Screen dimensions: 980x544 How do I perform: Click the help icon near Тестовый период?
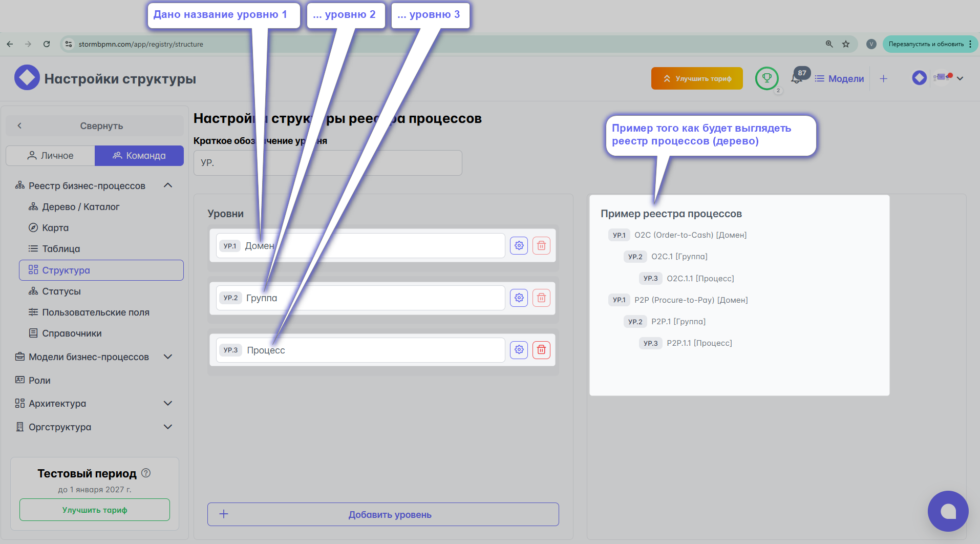(146, 473)
